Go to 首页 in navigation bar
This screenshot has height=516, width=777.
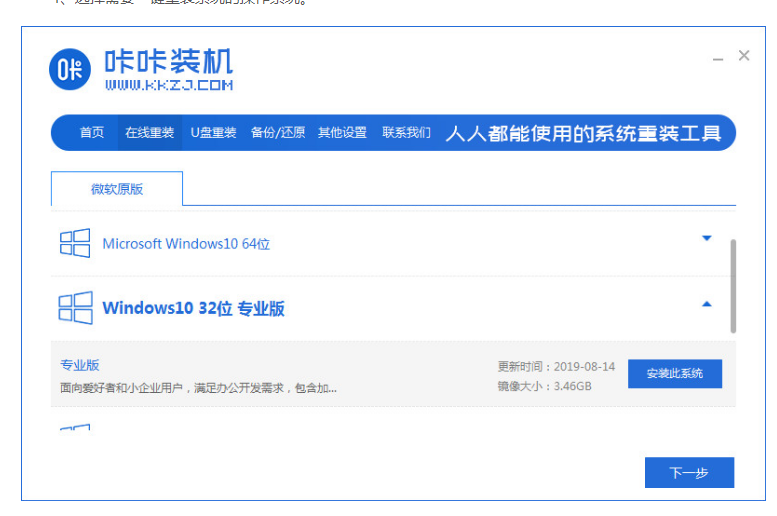(92, 133)
